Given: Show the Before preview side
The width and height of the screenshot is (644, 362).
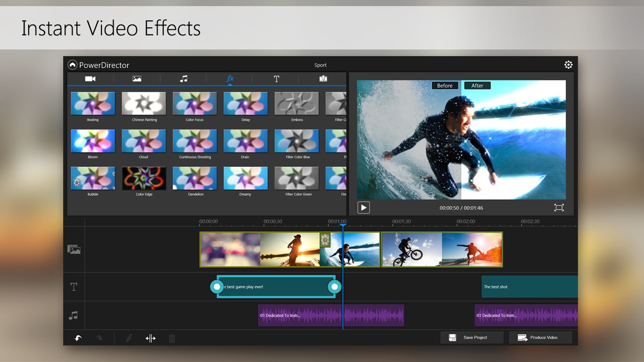Looking at the screenshot, I should tap(445, 85).
